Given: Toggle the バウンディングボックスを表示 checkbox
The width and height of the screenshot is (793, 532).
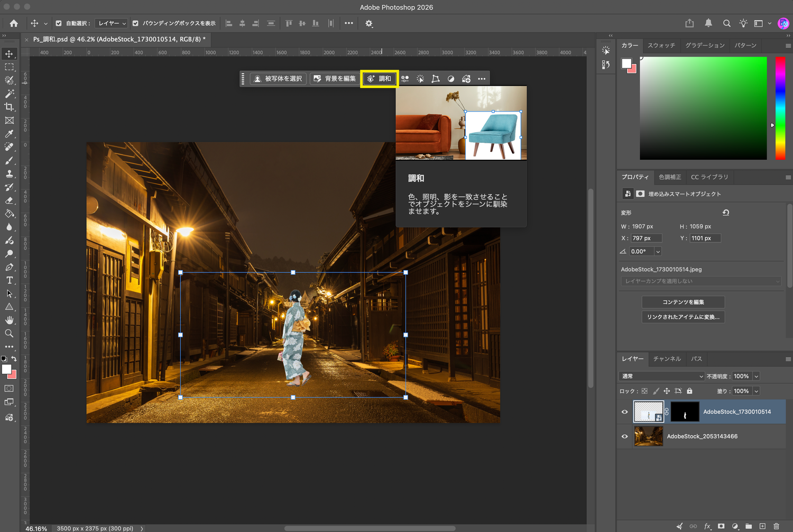Looking at the screenshot, I should coord(135,23).
